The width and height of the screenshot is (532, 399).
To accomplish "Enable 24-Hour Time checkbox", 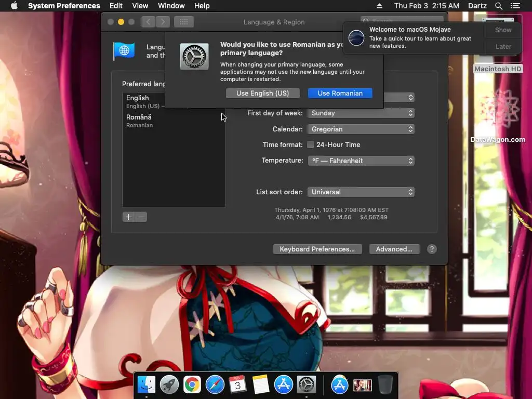I will [311, 145].
